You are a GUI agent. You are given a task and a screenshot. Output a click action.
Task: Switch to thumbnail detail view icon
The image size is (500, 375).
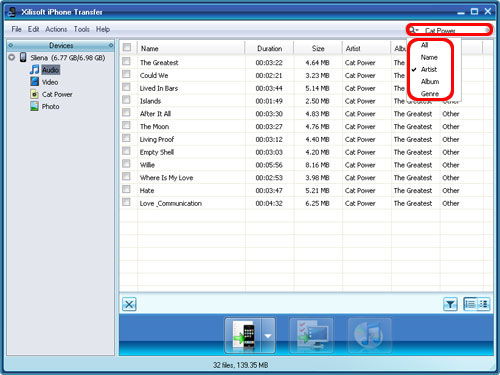pyautogui.click(x=483, y=304)
